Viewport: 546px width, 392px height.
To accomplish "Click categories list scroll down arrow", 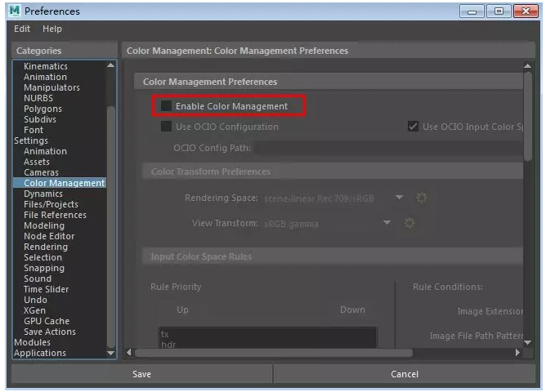I will click(110, 353).
